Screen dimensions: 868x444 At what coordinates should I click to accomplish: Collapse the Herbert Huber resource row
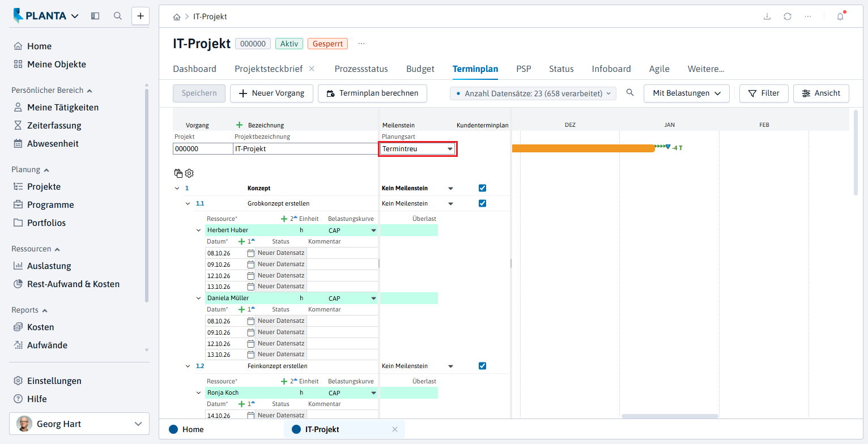[x=198, y=230]
